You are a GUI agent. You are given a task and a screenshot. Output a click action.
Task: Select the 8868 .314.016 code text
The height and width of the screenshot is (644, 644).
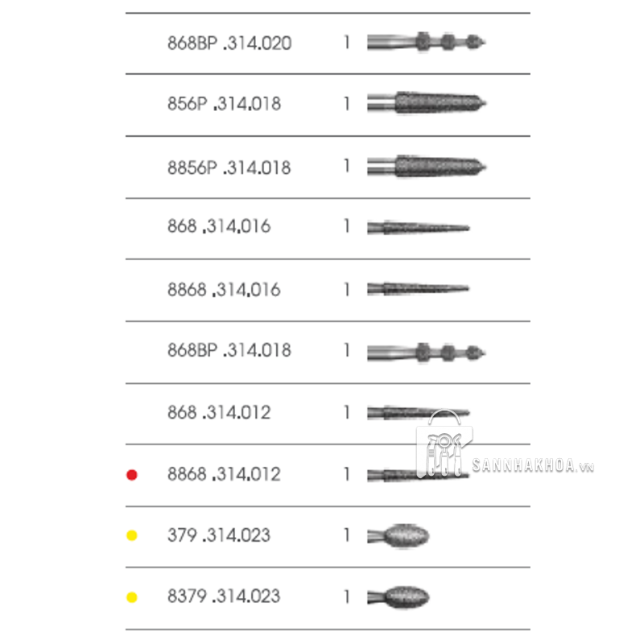(224, 289)
